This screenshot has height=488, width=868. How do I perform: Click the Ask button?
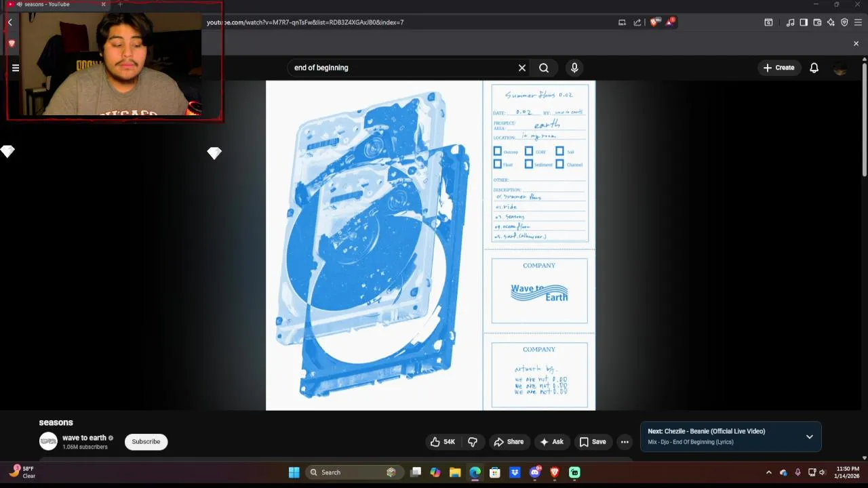coord(551,442)
